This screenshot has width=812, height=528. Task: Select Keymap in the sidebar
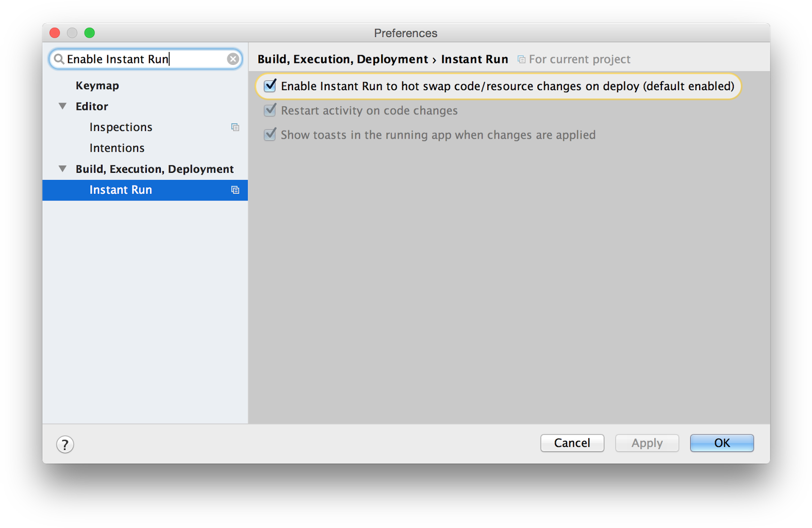[97, 85]
